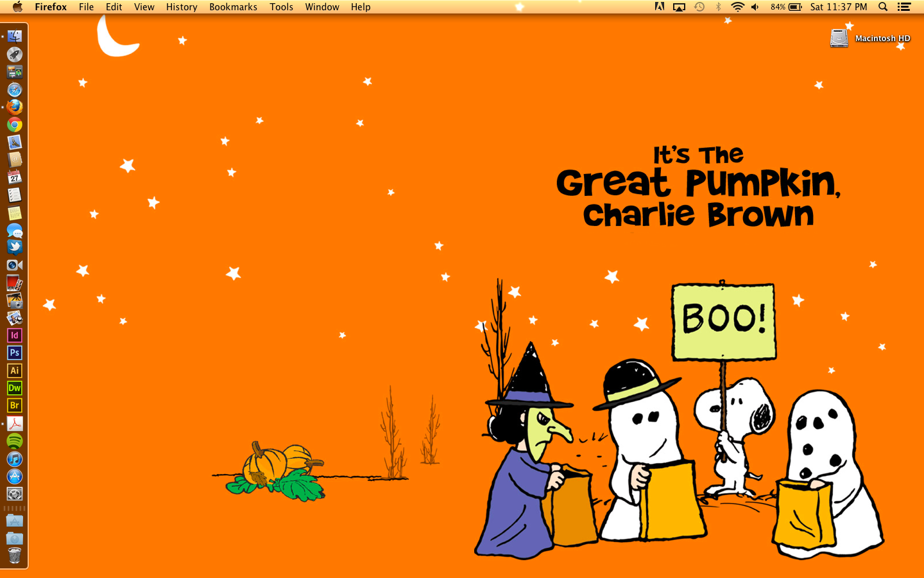Open Spotlight search magnifier

[x=883, y=7]
